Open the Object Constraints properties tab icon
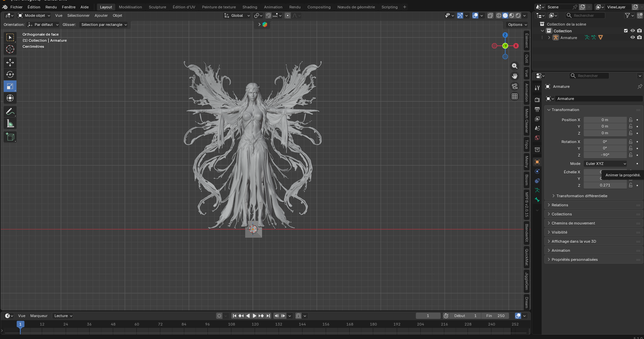This screenshot has height=339, width=644. pos(537,181)
